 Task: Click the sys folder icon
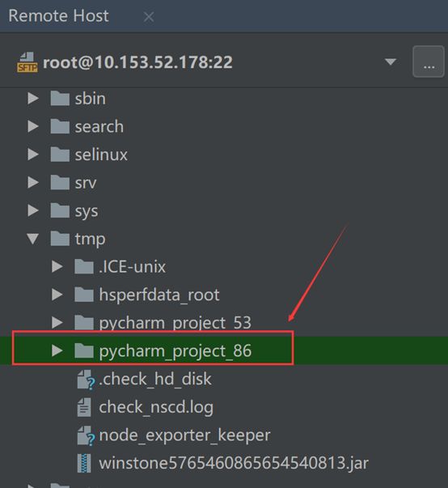60,210
